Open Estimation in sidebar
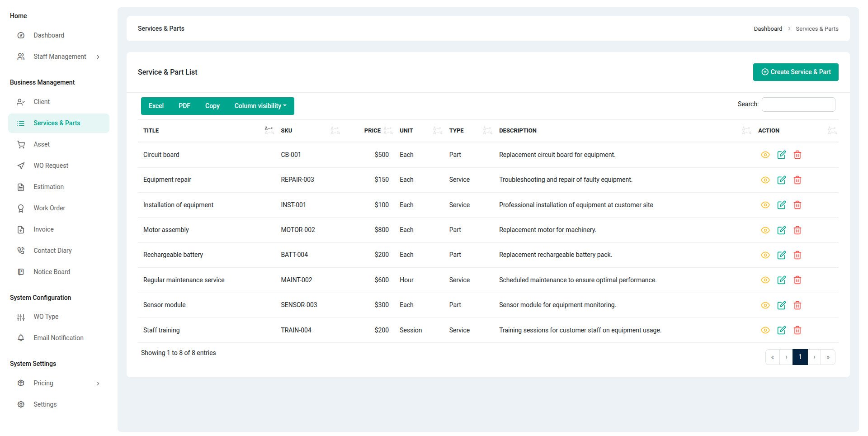868x436 pixels. (x=59, y=187)
